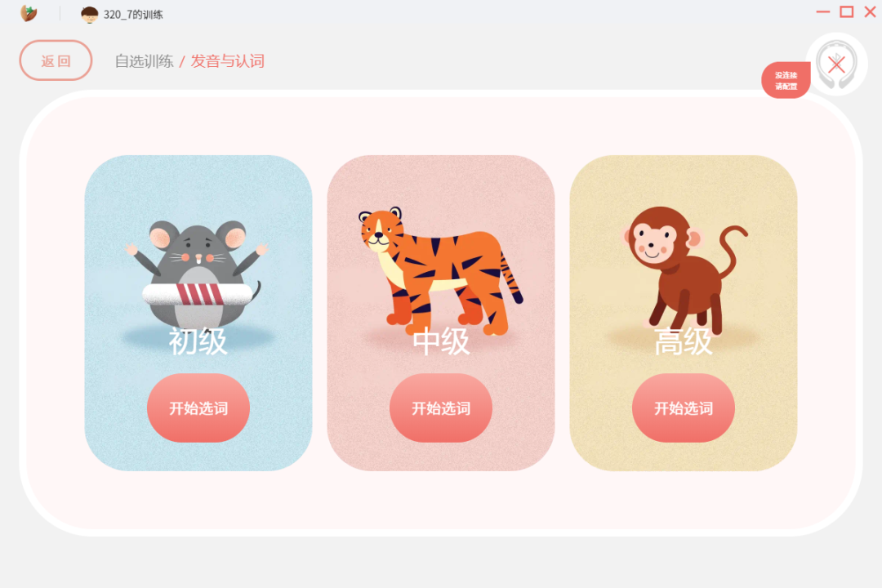
Task: Click the user avatar icon
Action: [90, 14]
